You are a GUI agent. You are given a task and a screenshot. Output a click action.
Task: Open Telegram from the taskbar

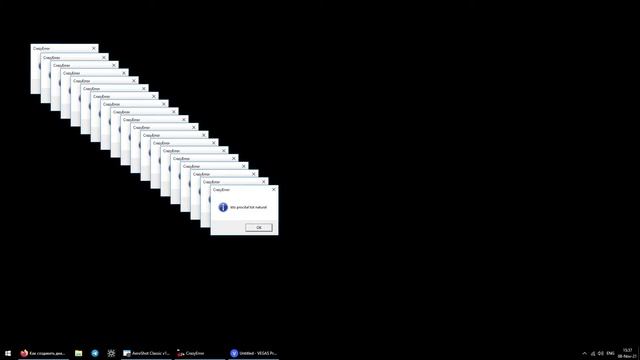coord(95,353)
